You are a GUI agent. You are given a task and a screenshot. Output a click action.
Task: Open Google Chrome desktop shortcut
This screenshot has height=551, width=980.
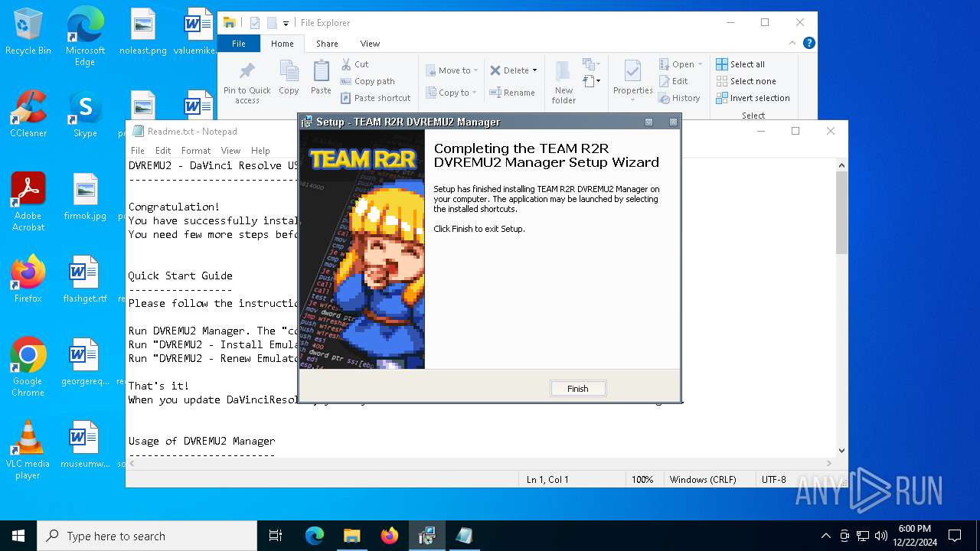point(28,367)
